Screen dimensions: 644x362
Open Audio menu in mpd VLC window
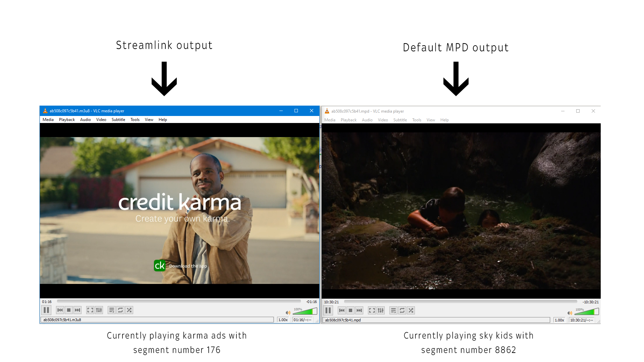pyautogui.click(x=367, y=120)
